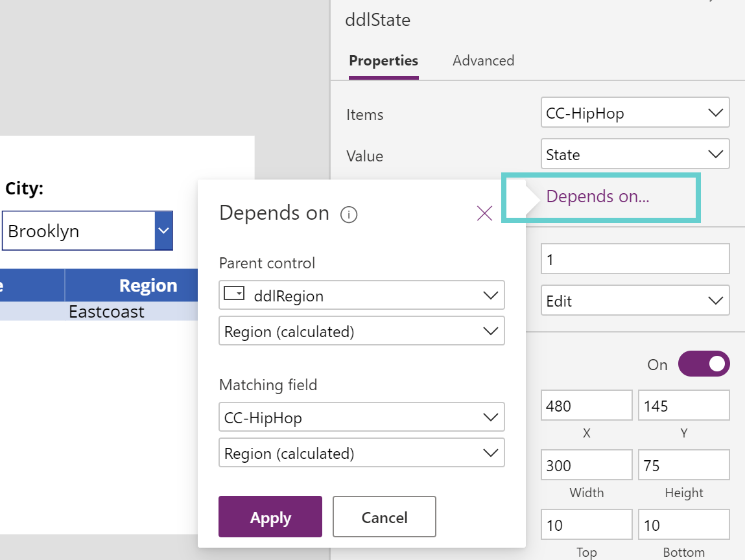Click the chevron on the Value combo box
This screenshot has height=560, width=745.
tap(716, 154)
